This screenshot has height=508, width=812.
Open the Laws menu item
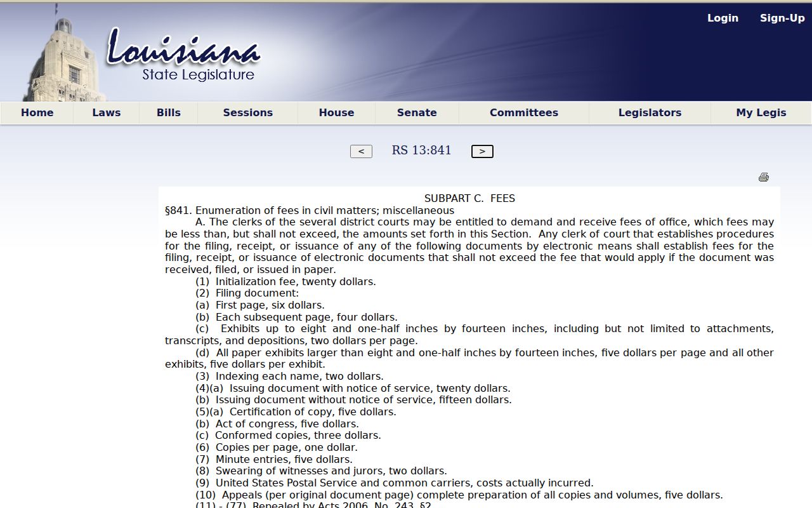coord(107,112)
